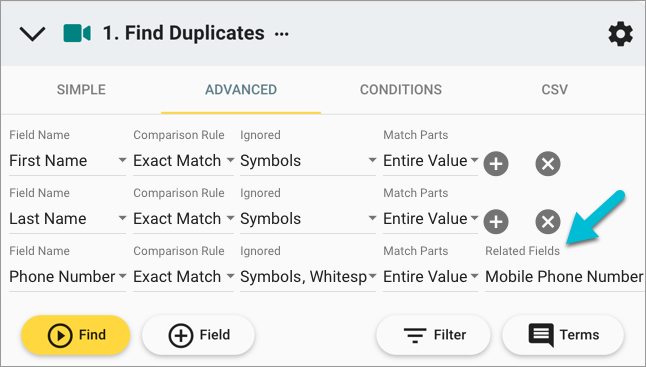This screenshot has width=646, height=367.
Task: Collapse the Find Duplicates section chevron
Action: point(32,34)
